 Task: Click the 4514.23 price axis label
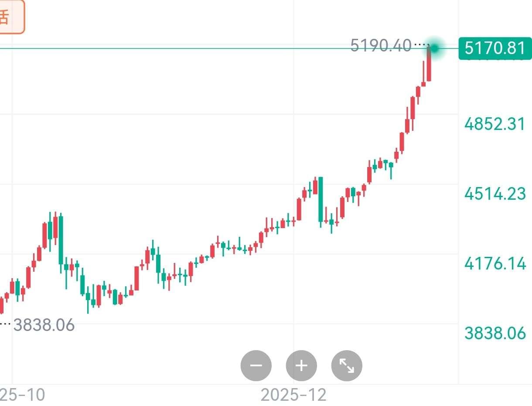click(495, 194)
